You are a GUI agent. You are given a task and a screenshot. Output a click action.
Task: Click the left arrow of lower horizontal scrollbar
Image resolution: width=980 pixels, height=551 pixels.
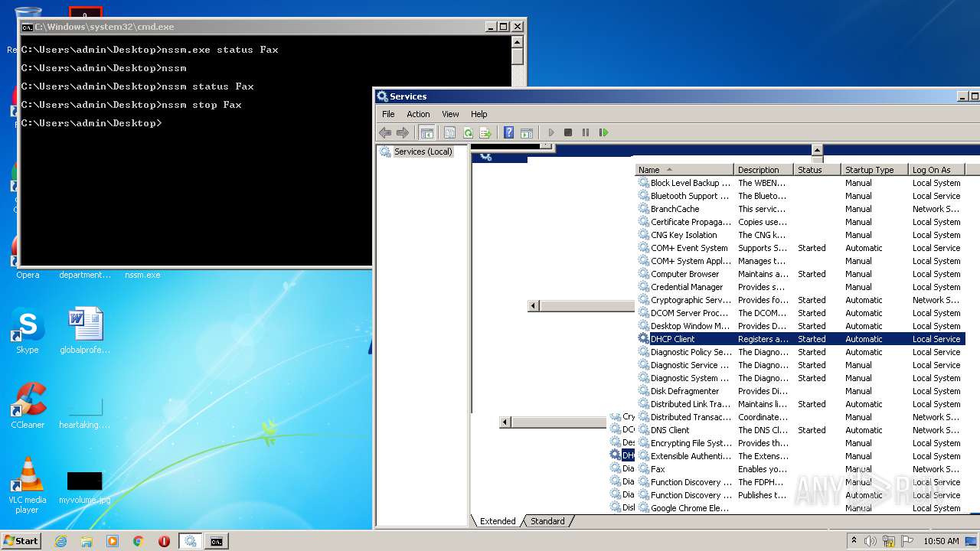coord(505,422)
